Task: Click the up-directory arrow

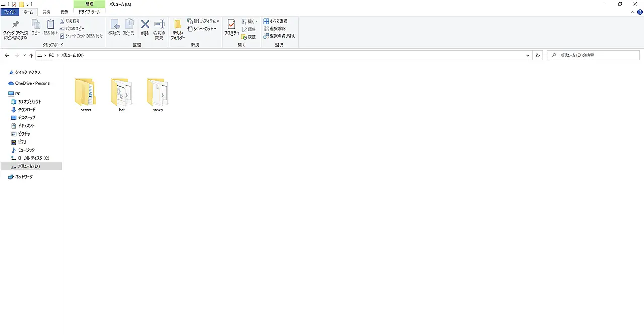Action: pos(31,55)
